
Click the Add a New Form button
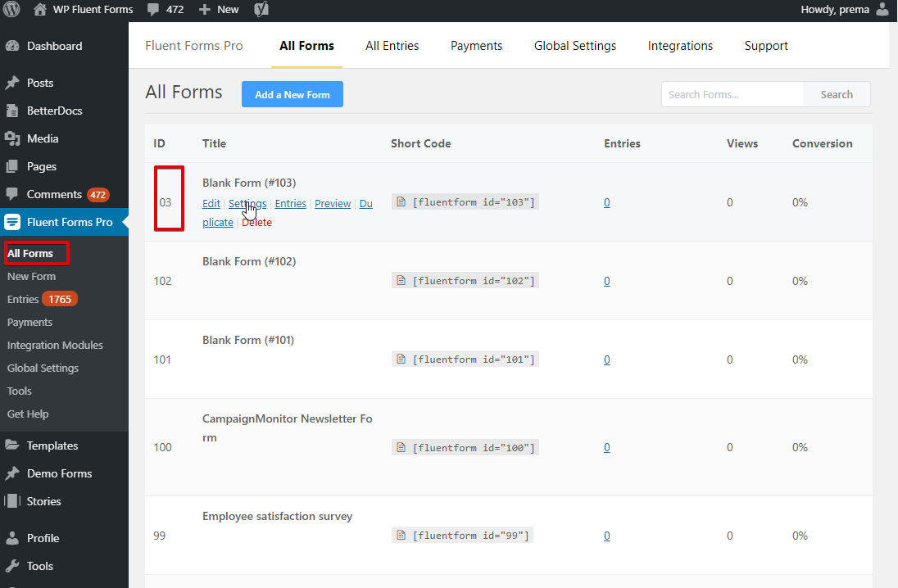292,94
